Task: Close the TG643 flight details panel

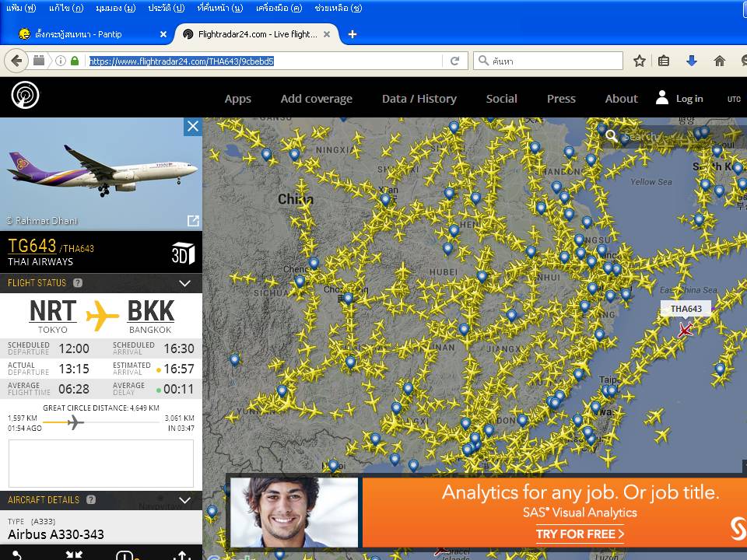Action: [x=193, y=126]
